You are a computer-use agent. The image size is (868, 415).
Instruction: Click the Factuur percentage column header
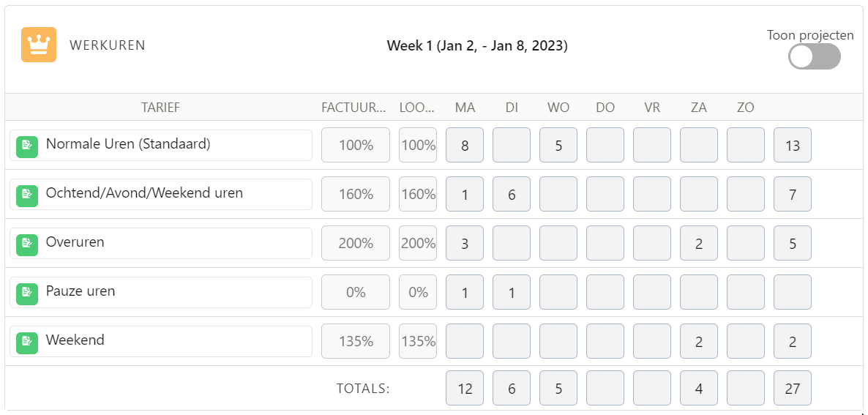click(x=353, y=108)
